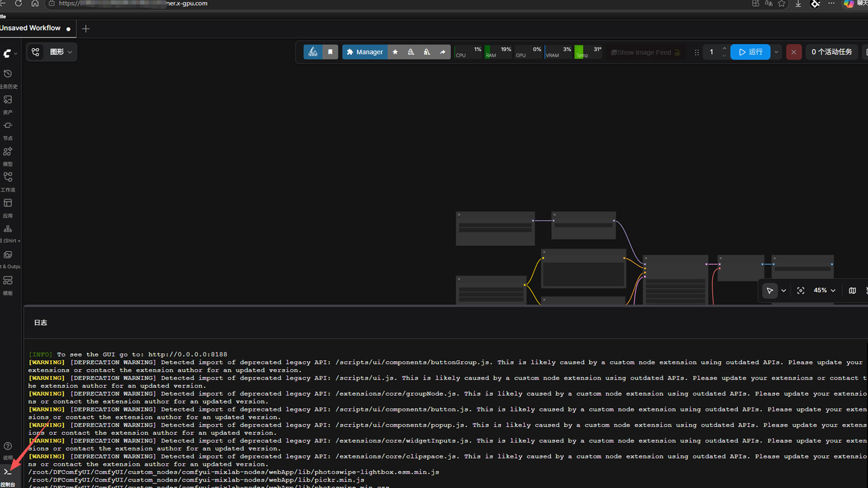
Task: Toggle the bookmark icon in the toolbar
Action: point(330,52)
